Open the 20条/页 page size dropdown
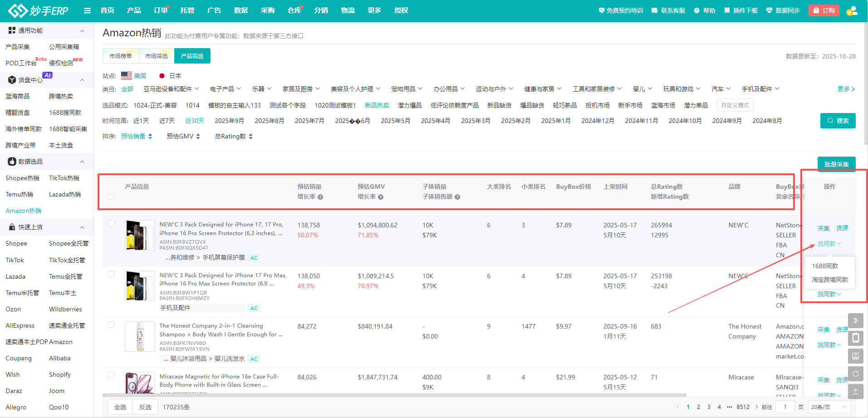Screen dimensions: 868x418 click(x=829, y=407)
